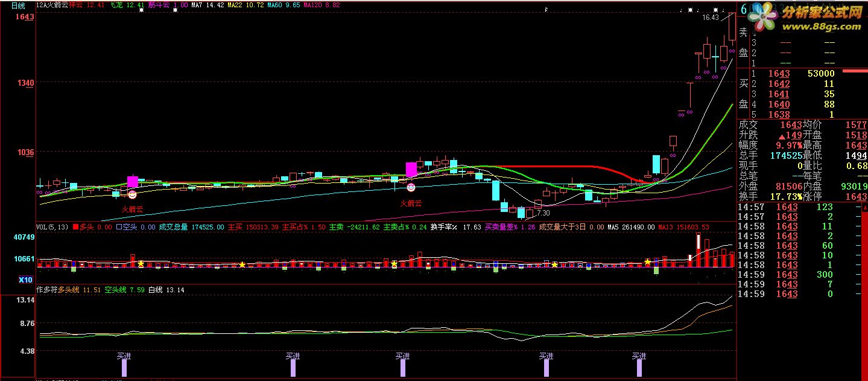868x381 pixels.
Task: Open the 作多符 indicator label
Action: tap(47, 290)
